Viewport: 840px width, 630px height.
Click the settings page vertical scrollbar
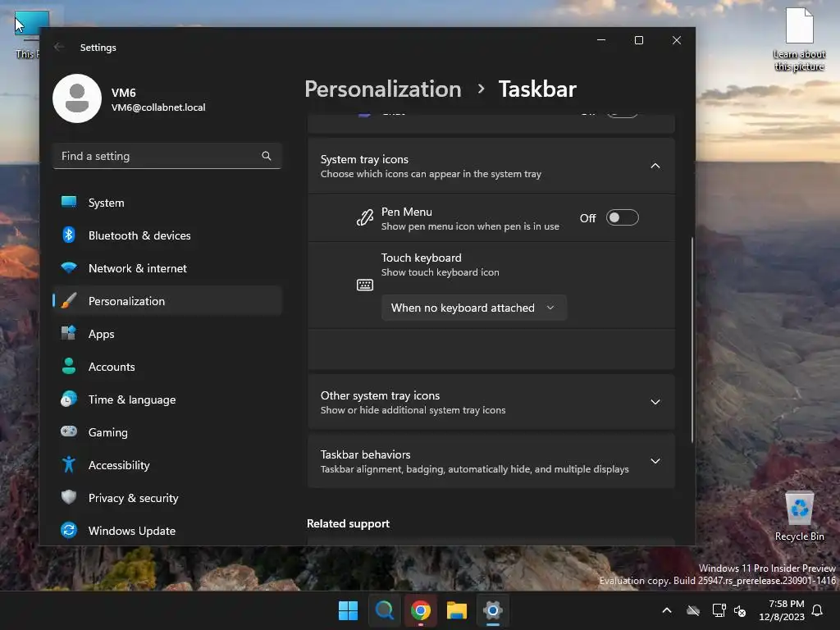692,340
